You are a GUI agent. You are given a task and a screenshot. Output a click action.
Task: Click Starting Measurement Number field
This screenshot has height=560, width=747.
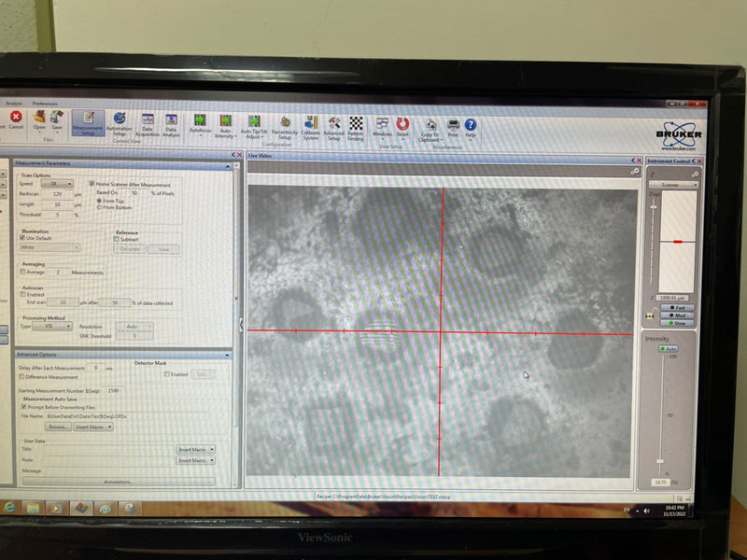[x=112, y=390]
